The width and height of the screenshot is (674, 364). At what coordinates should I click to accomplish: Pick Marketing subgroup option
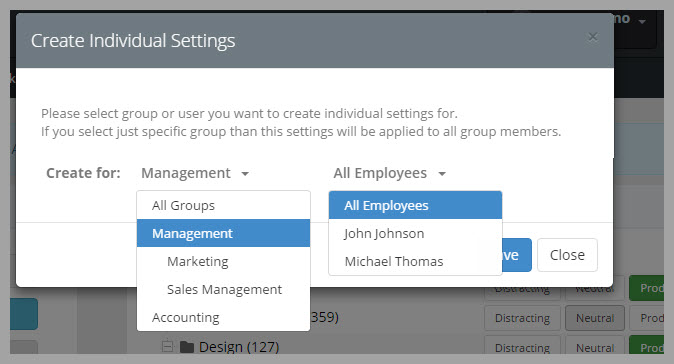point(224,261)
